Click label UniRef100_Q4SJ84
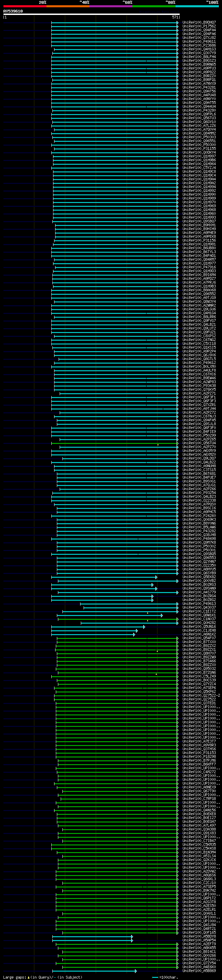222x980 pixels. tap(199, 925)
